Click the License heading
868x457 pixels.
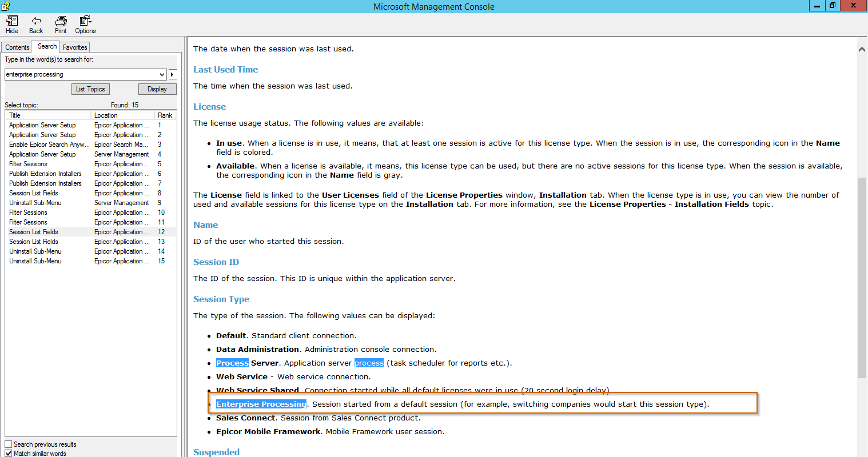[209, 107]
